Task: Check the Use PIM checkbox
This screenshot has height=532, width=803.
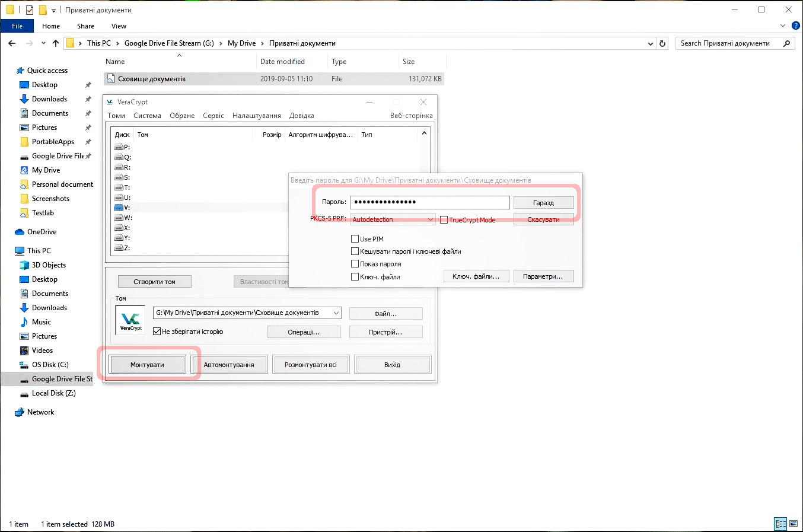Action: coord(355,239)
